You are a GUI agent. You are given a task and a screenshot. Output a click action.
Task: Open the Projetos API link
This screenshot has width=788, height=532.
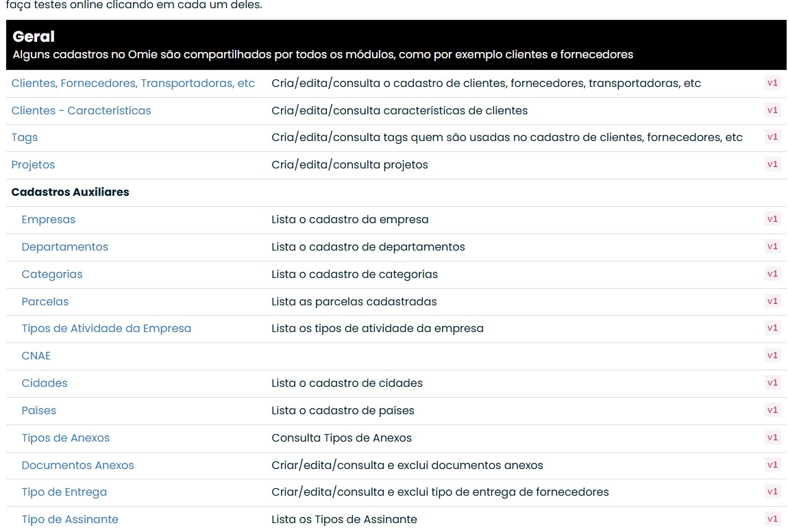33,165
